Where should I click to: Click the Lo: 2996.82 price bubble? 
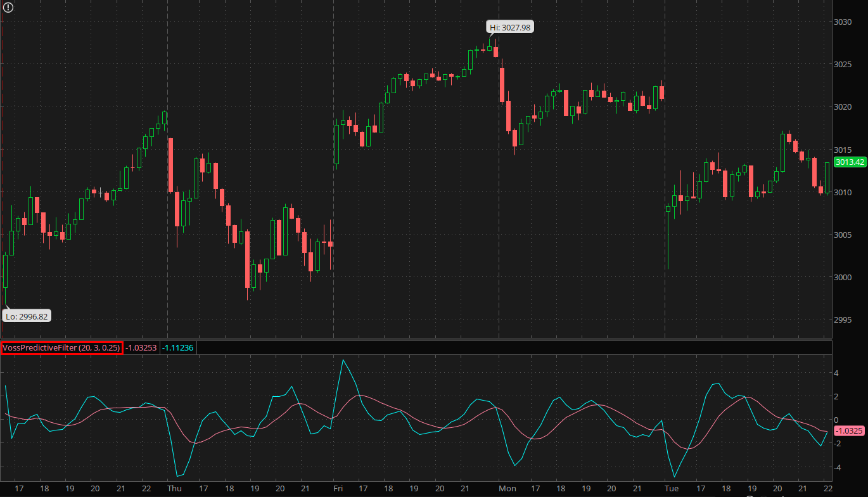click(27, 316)
